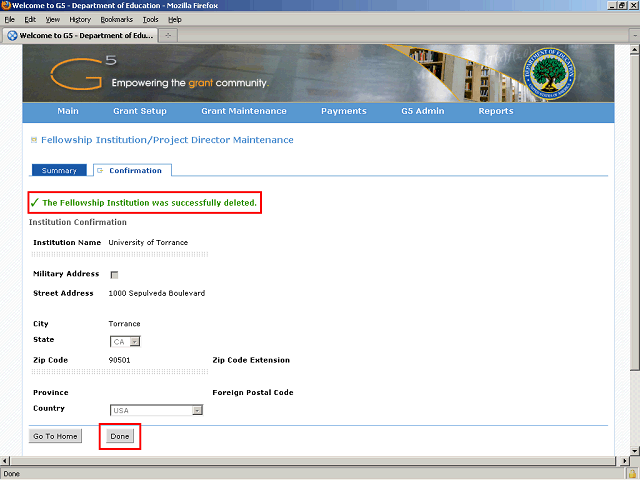
Task: Click the tab favicon for Welcome to G5
Action: pos(12,36)
